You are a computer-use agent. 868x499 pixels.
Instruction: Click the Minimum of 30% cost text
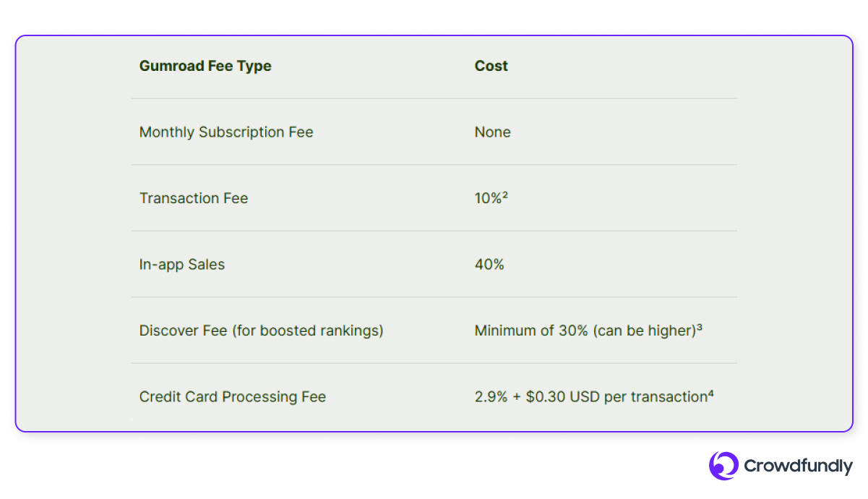(x=531, y=330)
